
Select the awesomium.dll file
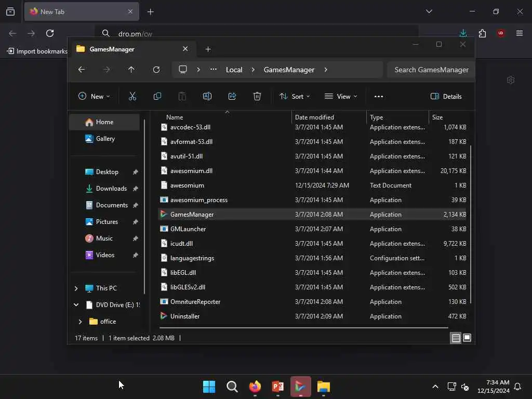[312, 170]
